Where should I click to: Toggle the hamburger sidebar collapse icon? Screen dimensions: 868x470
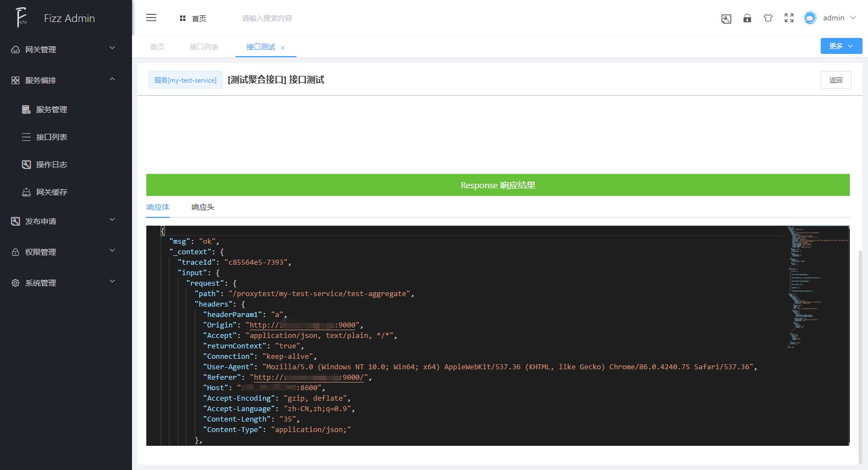tap(151, 18)
